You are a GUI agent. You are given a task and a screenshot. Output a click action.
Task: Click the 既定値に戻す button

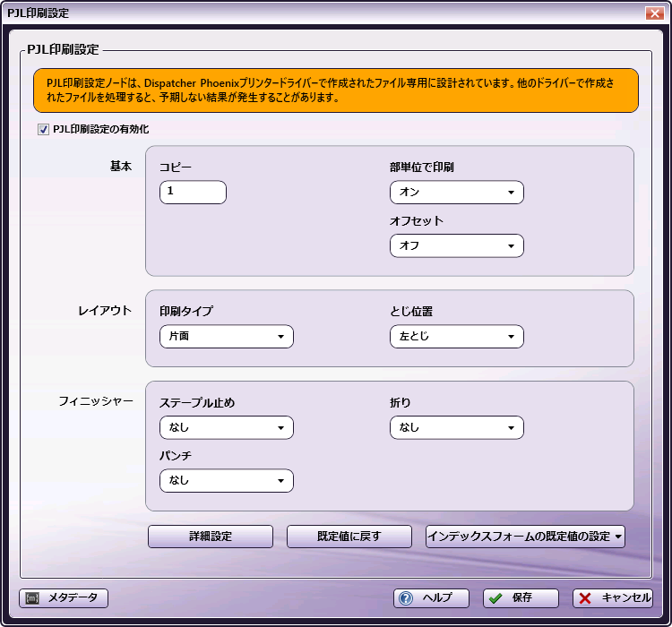pos(349,537)
